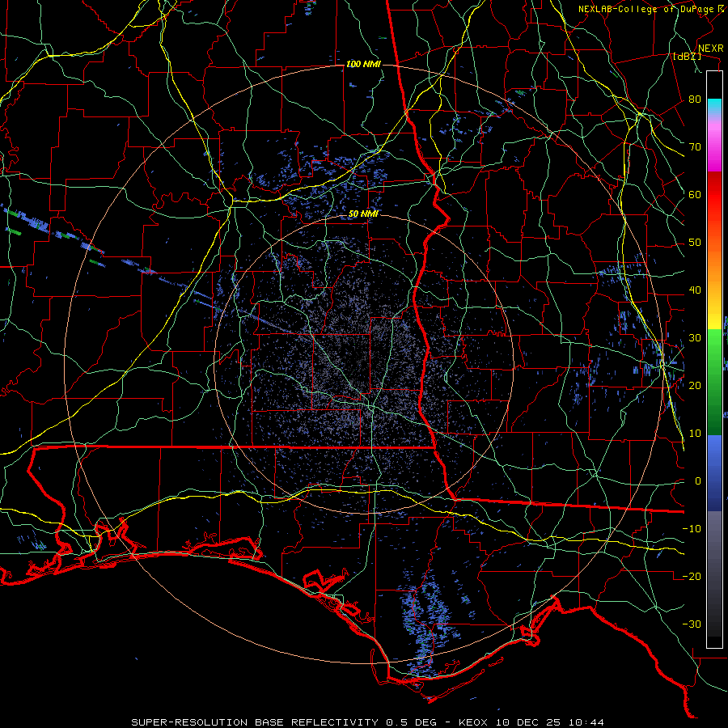Select the 0 tick label on the dBZ scale
This screenshot has height=728, width=728.
(x=698, y=481)
